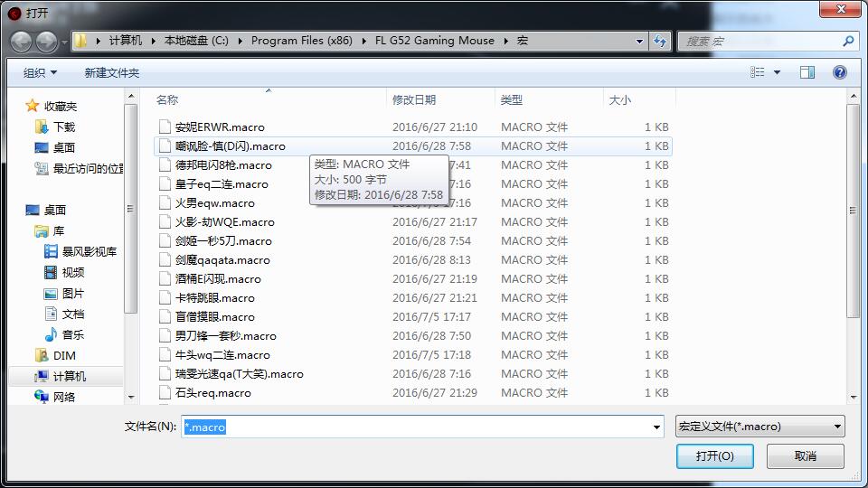Click the 新建文件夹 button

coord(112,72)
